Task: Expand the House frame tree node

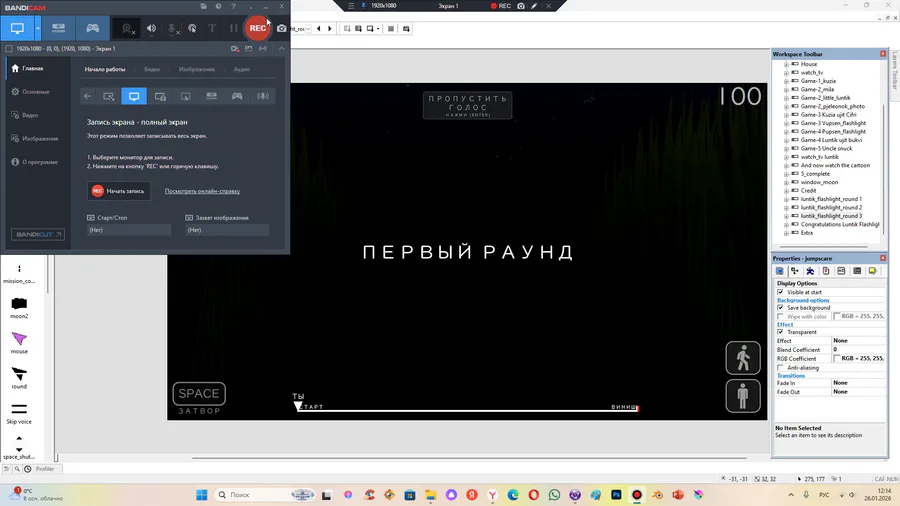Action: [x=786, y=64]
